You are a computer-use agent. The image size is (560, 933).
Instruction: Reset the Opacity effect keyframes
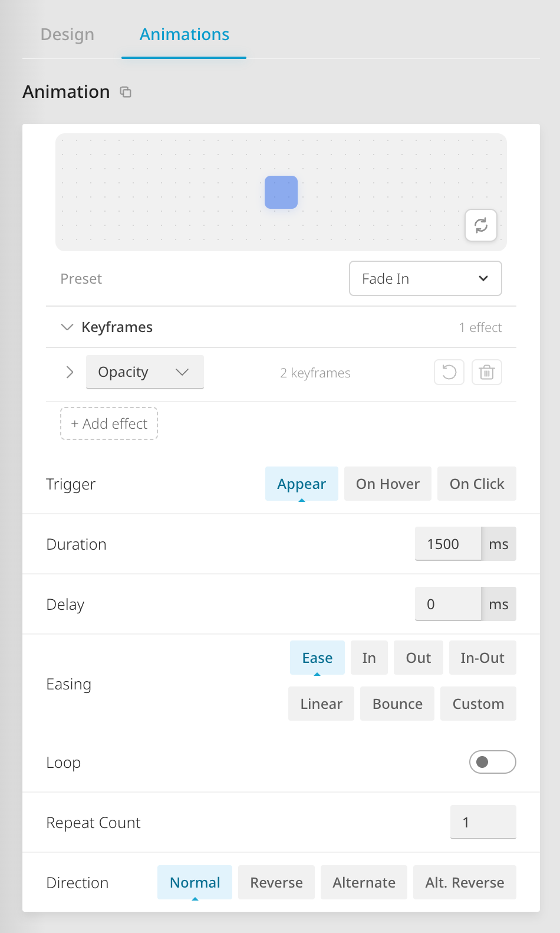coord(449,372)
